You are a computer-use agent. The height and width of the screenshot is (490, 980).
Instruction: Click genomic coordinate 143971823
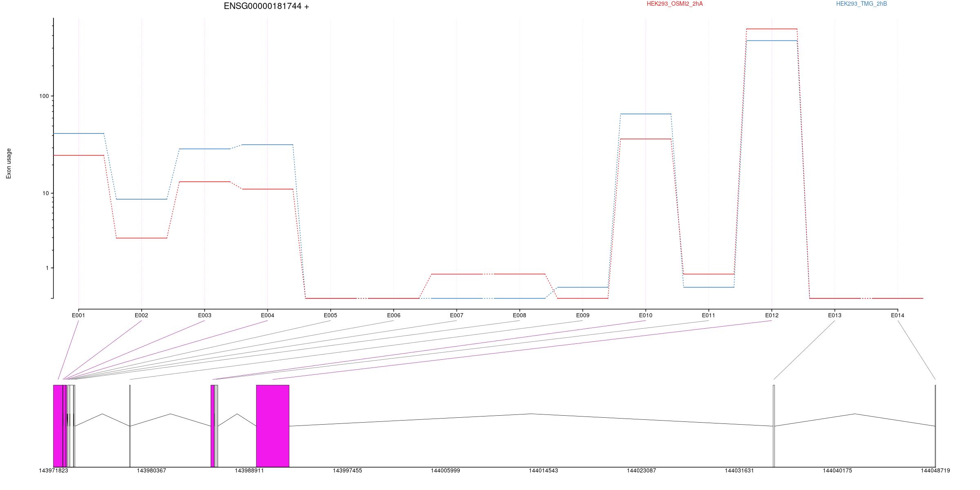(x=53, y=470)
